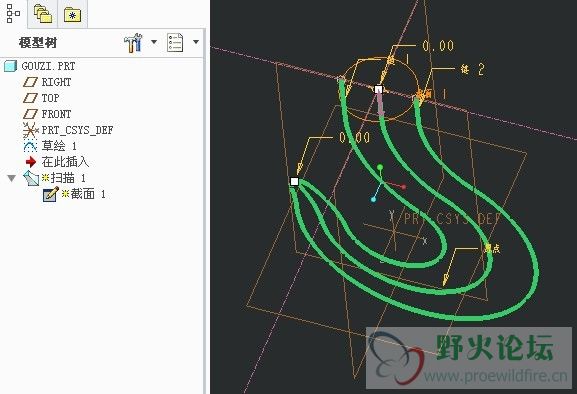Open the model tree settings tool icon
577x394 pixels.
(x=133, y=42)
